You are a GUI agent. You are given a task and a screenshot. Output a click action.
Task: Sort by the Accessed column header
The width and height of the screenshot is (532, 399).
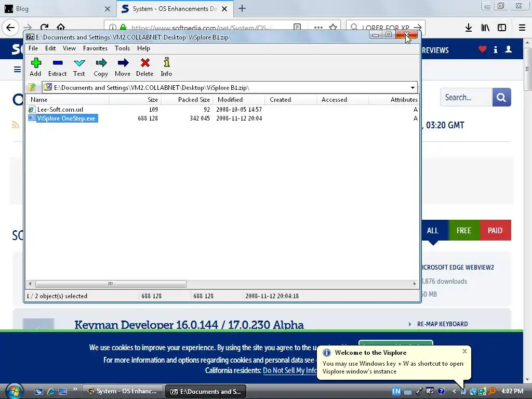tap(343, 99)
